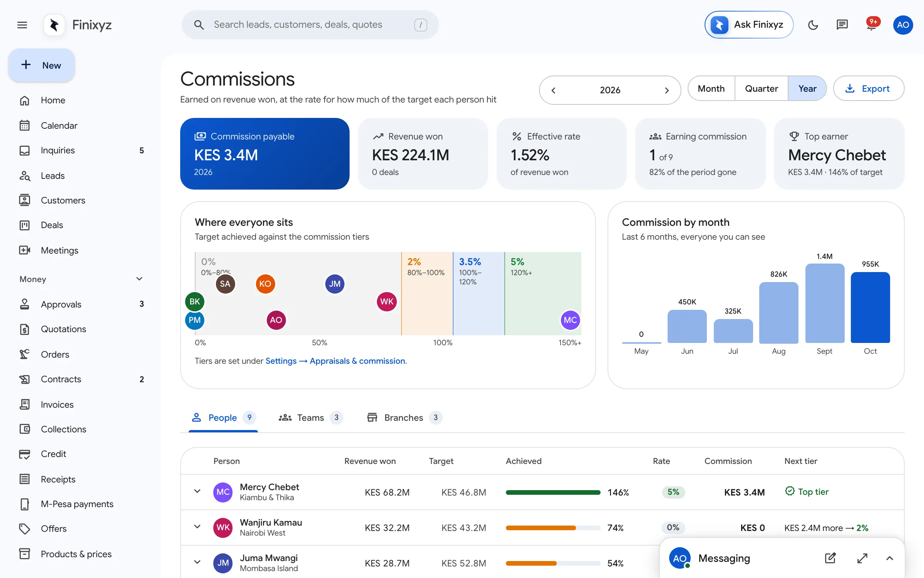
Task: Switch to the Branches tab
Action: (404, 418)
